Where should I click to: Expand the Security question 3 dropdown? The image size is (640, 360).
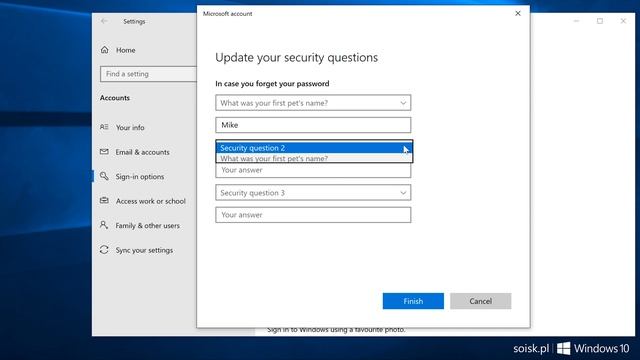pos(313,193)
